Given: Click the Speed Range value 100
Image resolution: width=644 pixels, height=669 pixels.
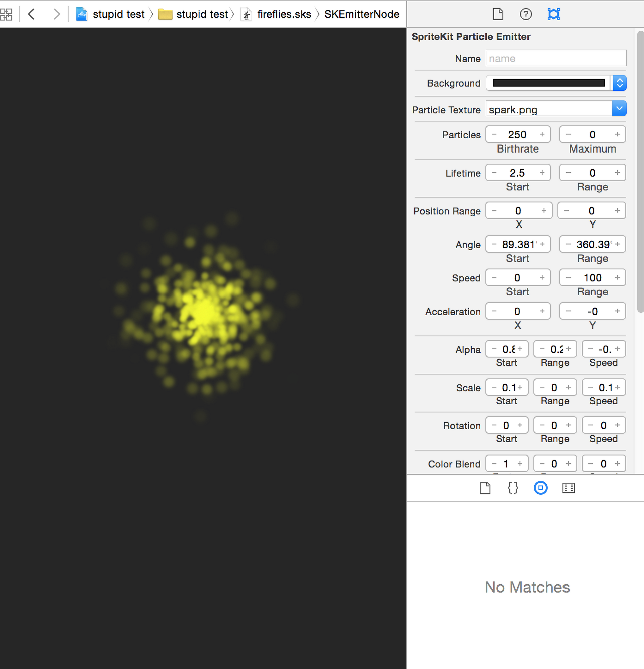Looking at the screenshot, I should (x=593, y=277).
